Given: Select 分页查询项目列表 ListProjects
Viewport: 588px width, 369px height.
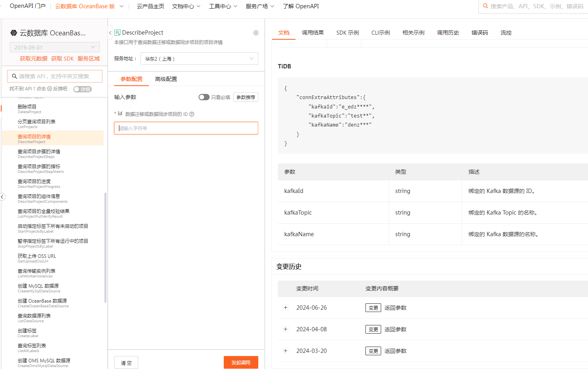Looking at the screenshot, I should 53,124.
